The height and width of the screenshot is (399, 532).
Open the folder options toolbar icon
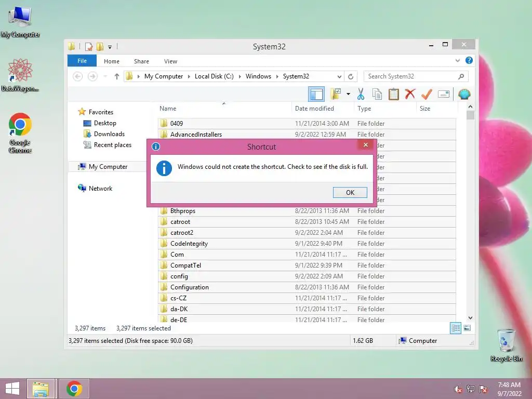336,94
